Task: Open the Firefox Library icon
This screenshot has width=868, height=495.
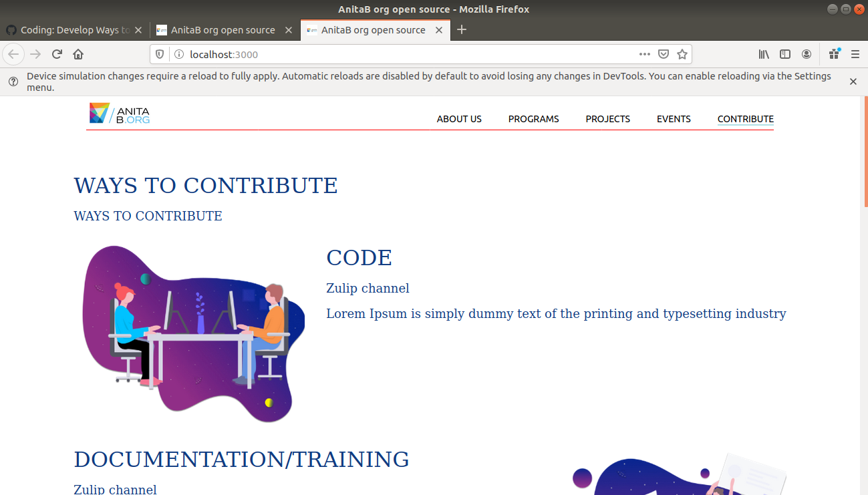Action: (762, 54)
